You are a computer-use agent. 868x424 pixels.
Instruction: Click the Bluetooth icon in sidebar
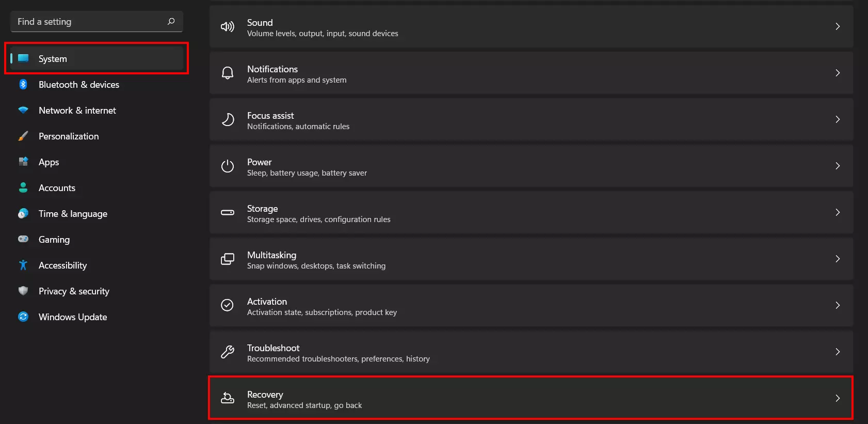[23, 84]
